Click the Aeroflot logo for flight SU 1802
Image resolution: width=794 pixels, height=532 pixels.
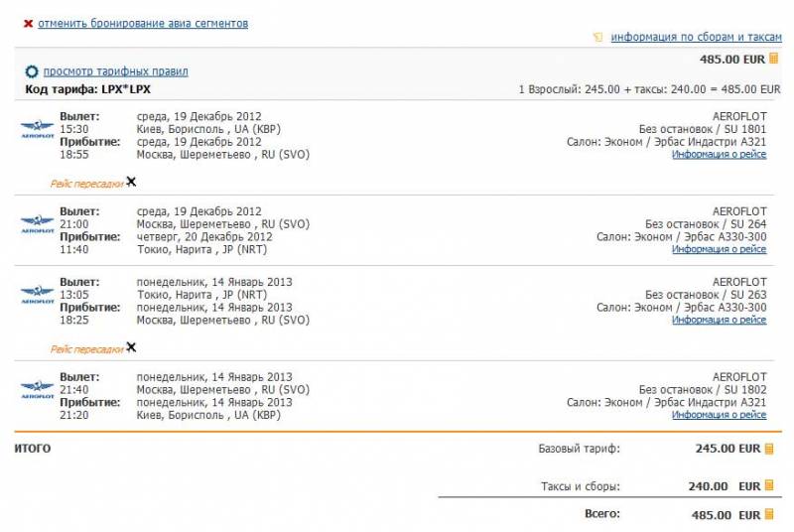pyautogui.click(x=38, y=390)
